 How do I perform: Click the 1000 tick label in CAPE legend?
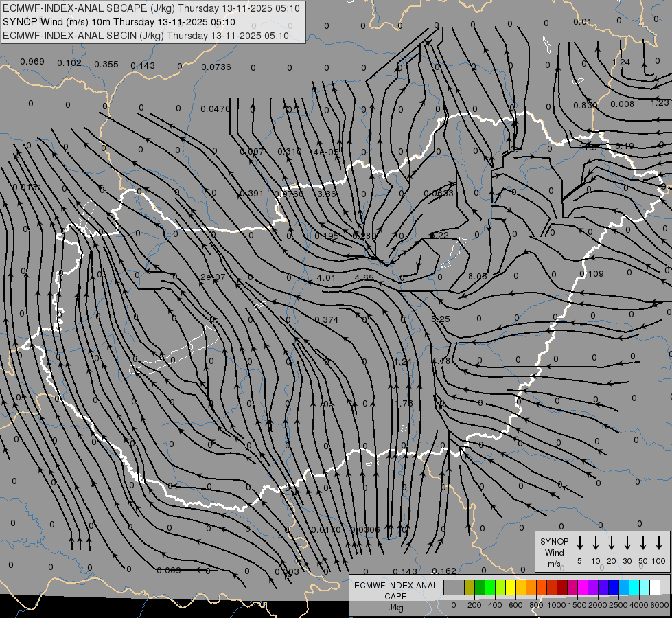[556, 605]
